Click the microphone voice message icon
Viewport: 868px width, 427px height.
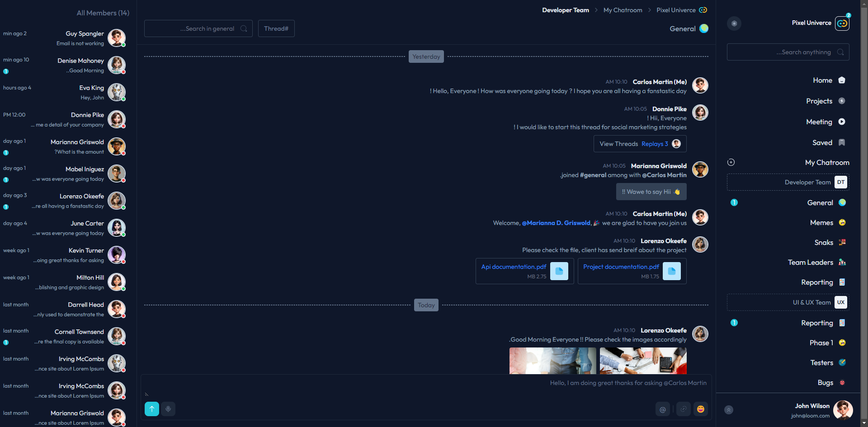[x=168, y=409]
